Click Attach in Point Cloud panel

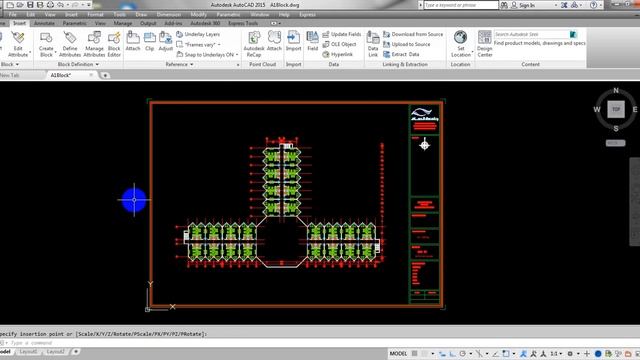(274, 41)
